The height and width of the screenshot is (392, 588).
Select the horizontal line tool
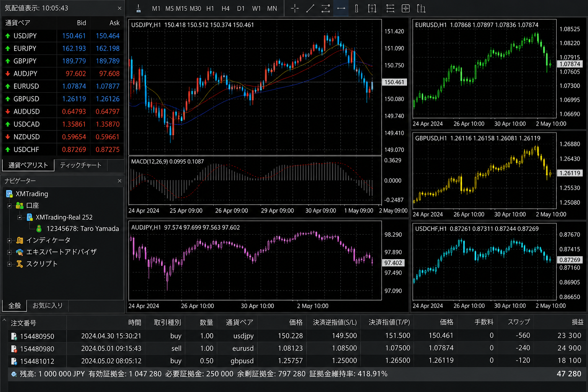tap(341, 8)
